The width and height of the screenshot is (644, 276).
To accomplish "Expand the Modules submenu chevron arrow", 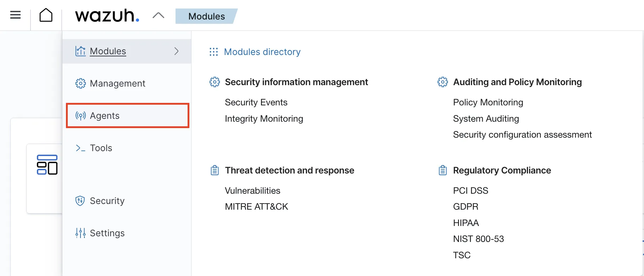I will tap(177, 51).
